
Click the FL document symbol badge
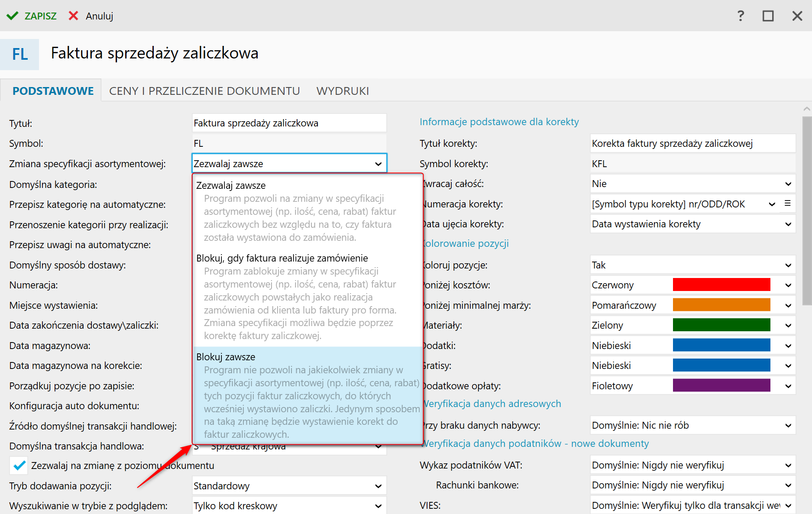point(20,55)
